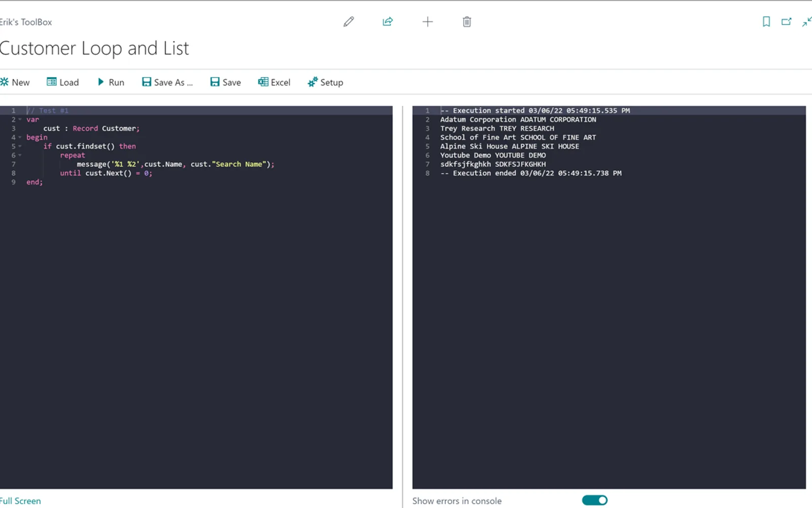Collapse the if findset fold arrow
The height and width of the screenshot is (508, 812).
(20, 146)
